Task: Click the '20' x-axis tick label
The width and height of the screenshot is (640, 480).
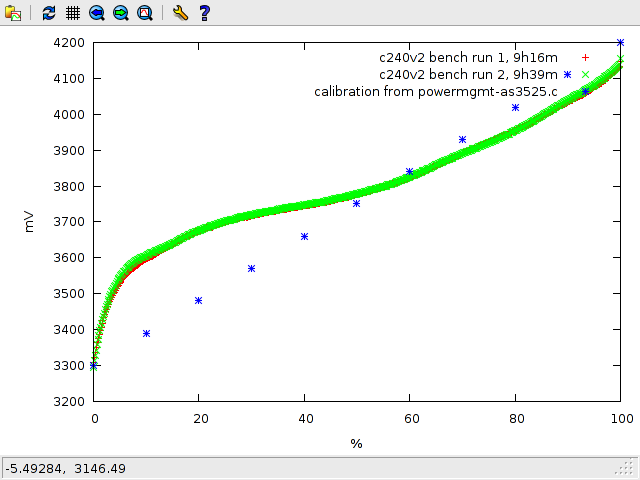Action: [201, 418]
